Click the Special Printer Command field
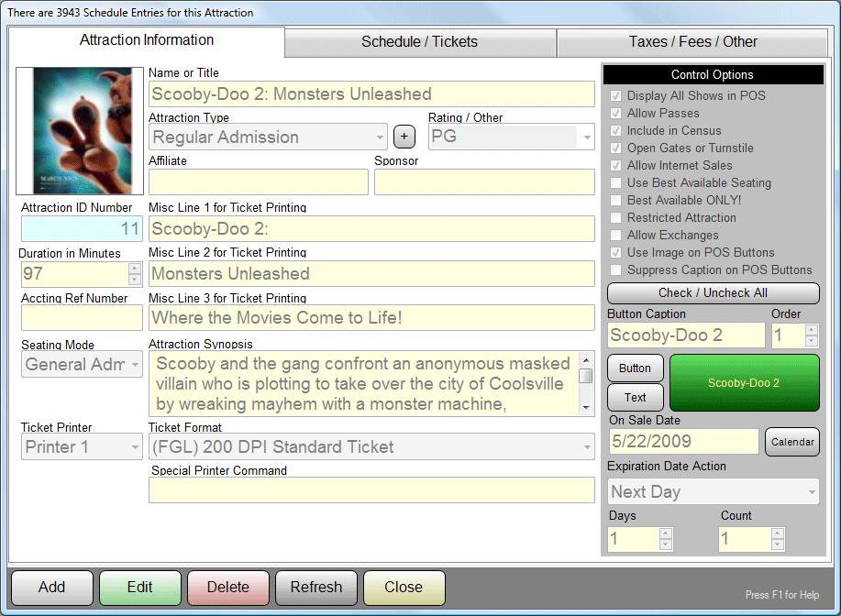The width and height of the screenshot is (841, 616). 371,490
